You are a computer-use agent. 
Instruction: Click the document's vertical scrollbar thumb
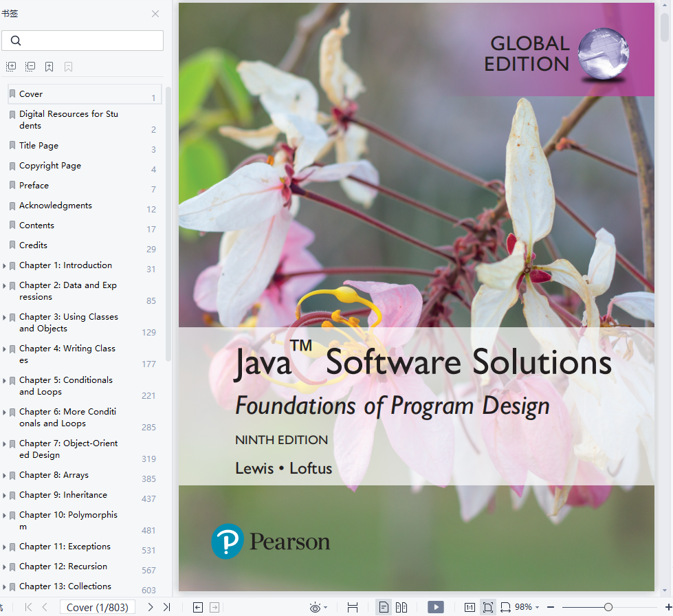(x=665, y=27)
